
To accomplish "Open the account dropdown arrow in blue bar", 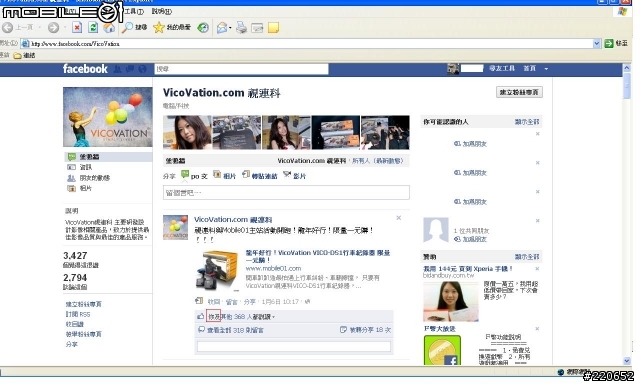I will [x=546, y=69].
